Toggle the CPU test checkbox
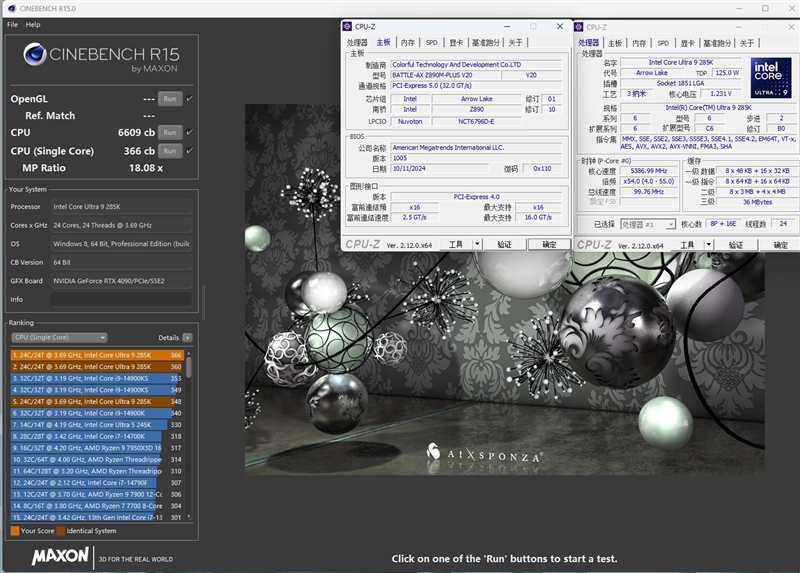This screenshot has height=573, width=800. (x=189, y=132)
